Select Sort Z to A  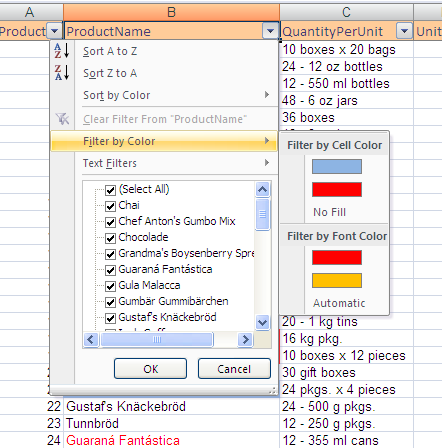pyautogui.click(x=164, y=73)
